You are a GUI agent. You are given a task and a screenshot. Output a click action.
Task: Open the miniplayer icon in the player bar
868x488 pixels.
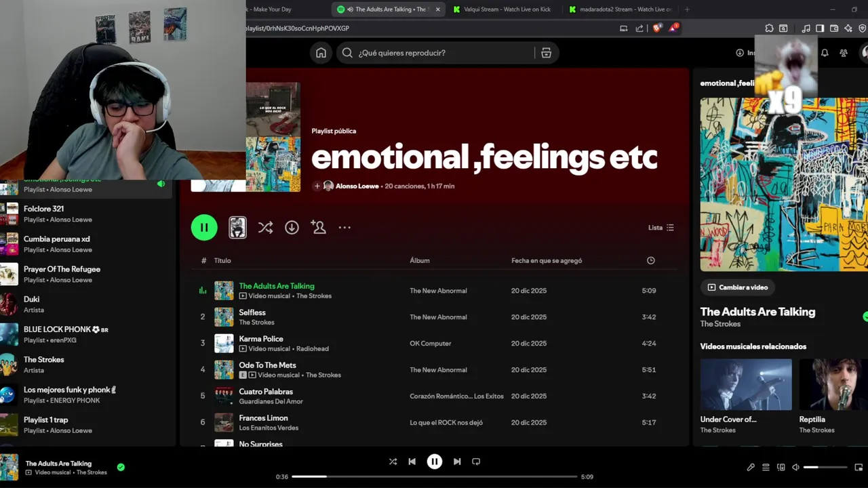coord(859,468)
